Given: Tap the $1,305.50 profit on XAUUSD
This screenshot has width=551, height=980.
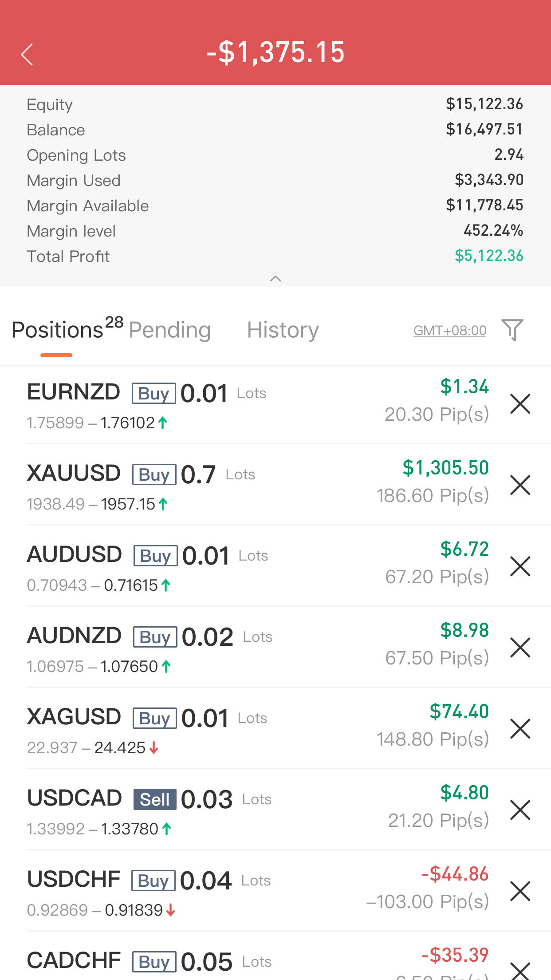Looking at the screenshot, I should 445,468.
